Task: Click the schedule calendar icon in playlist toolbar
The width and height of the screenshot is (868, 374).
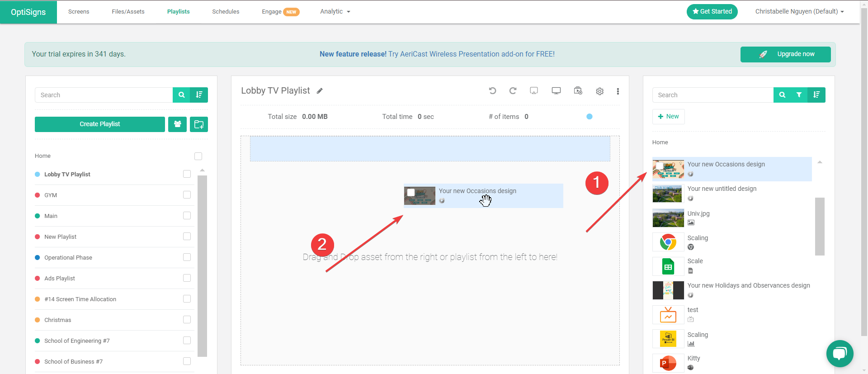Action: click(x=578, y=91)
